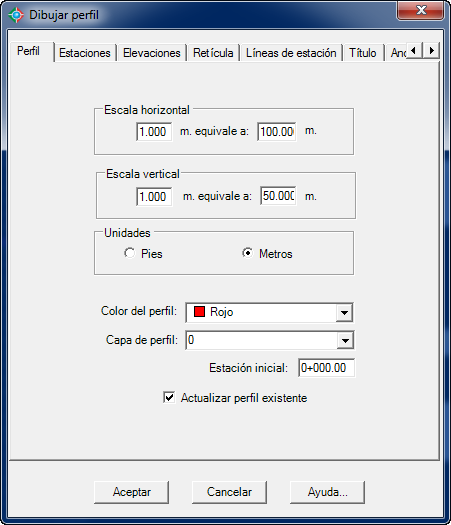Screen dimensions: 451x525
Task: Go to the Retícula tab
Action: click(x=213, y=53)
